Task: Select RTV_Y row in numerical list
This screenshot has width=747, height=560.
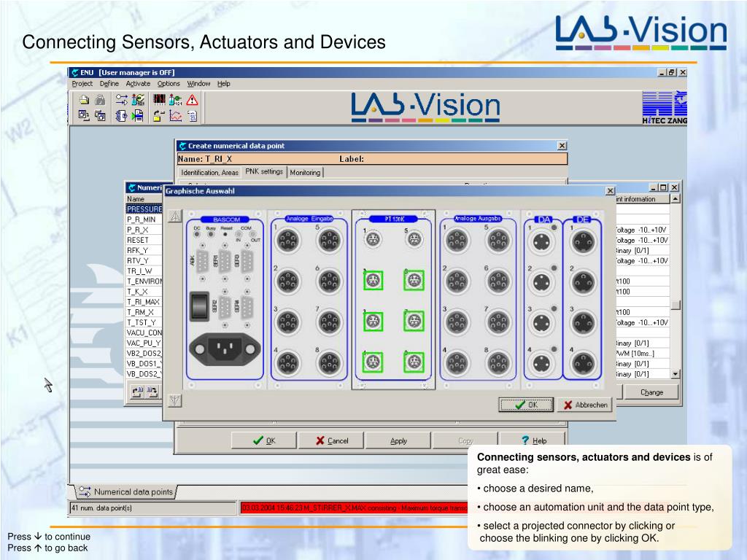Action: [144, 260]
